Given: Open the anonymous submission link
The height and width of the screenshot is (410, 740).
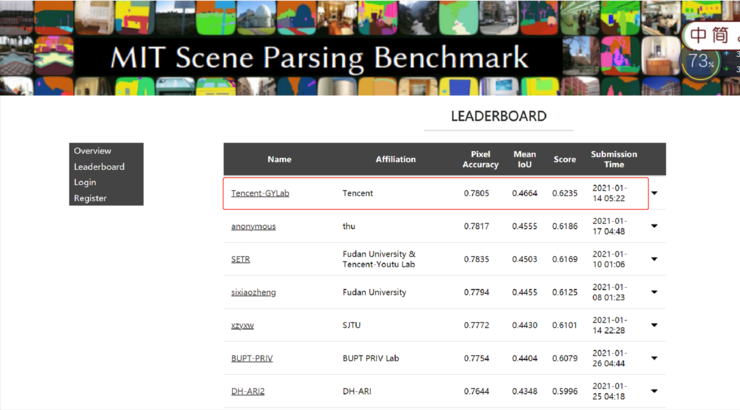Looking at the screenshot, I should [x=253, y=226].
